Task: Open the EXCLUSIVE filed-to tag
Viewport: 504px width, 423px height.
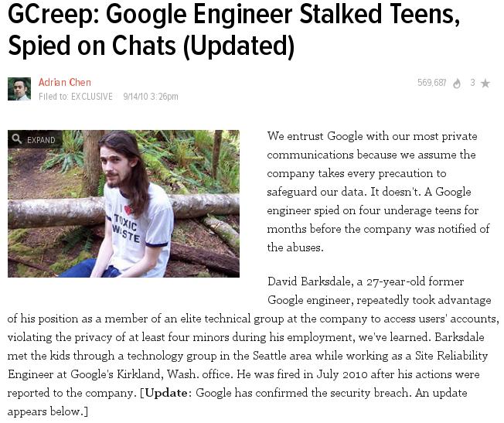Action: (92, 97)
